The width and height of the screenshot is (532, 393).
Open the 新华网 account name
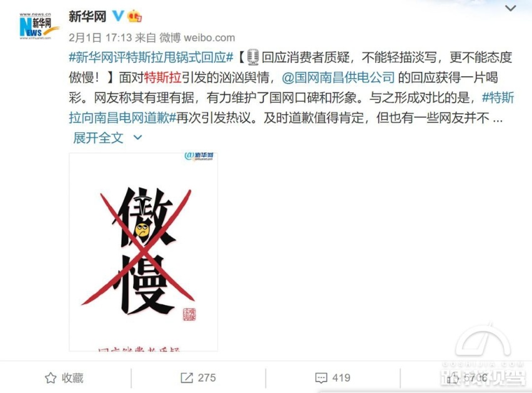[87, 16]
